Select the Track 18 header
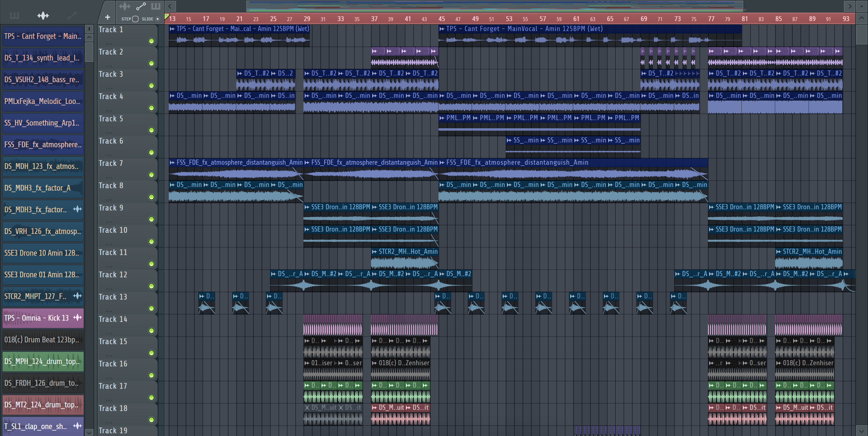Viewport: 868px width, 436px height. click(x=127, y=414)
